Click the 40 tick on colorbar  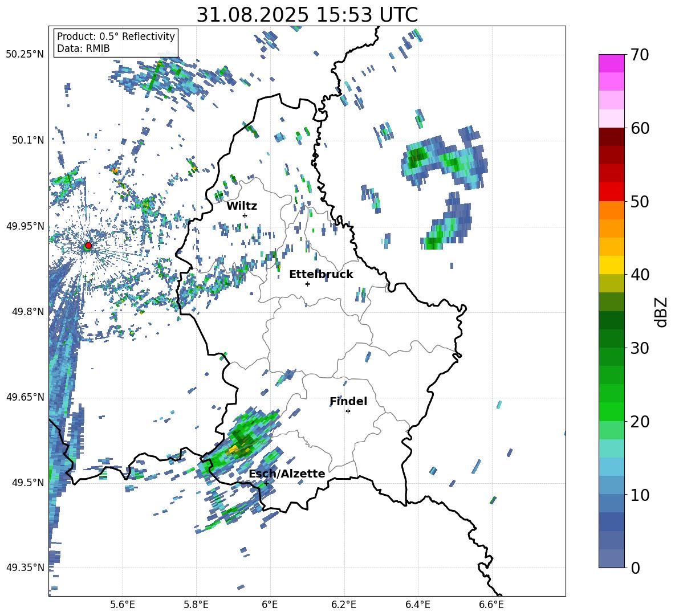[x=639, y=275]
